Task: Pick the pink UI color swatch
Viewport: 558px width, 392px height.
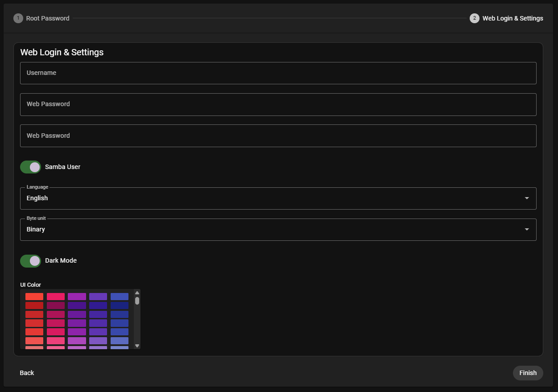Action: 55,296
